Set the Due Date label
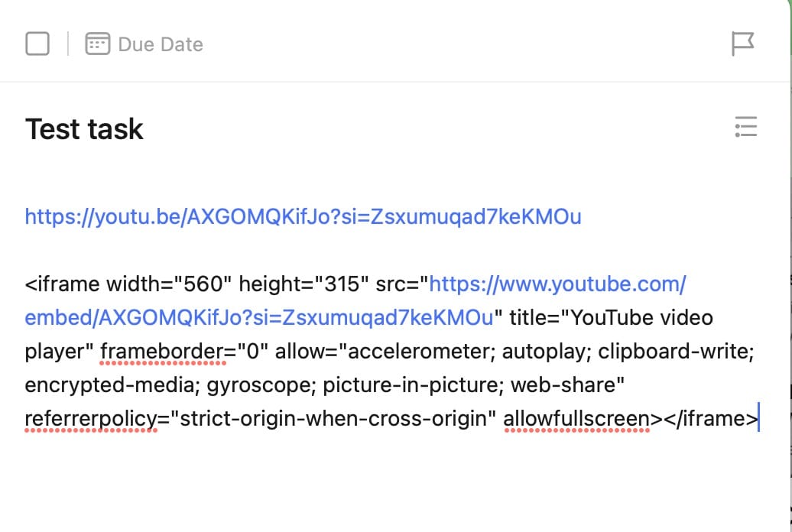 [x=161, y=44]
